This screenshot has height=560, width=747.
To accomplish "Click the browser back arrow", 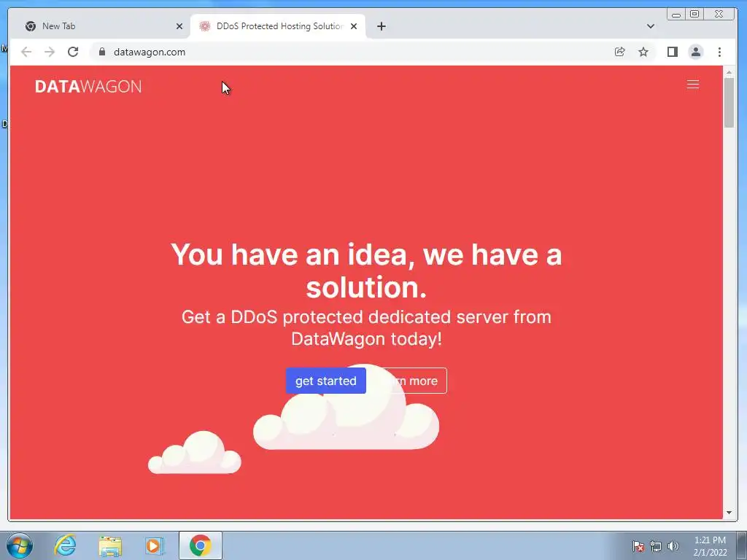I will point(26,52).
